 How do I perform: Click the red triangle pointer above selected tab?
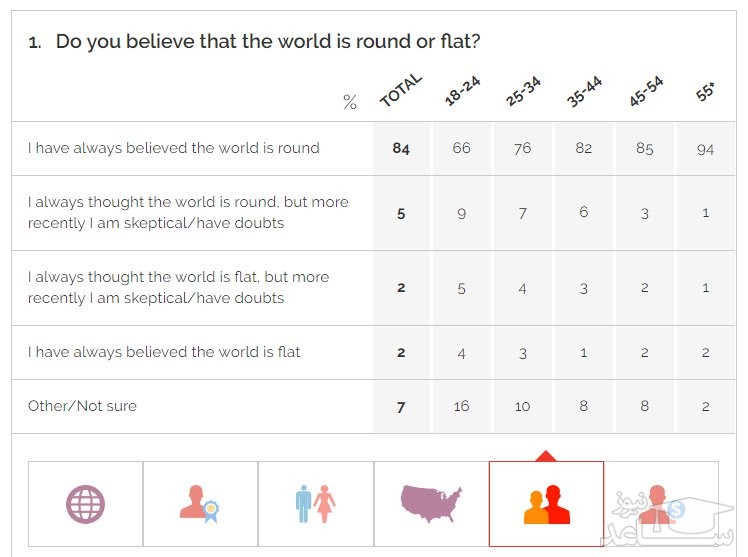[x=546, y=456]
